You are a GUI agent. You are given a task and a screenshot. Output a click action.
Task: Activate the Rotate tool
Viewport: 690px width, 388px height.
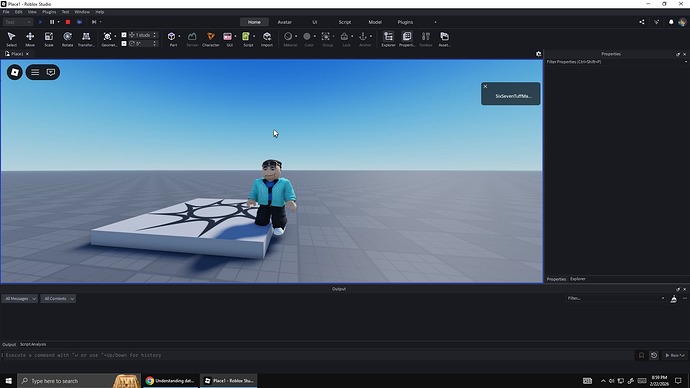(x=67, y=39)
